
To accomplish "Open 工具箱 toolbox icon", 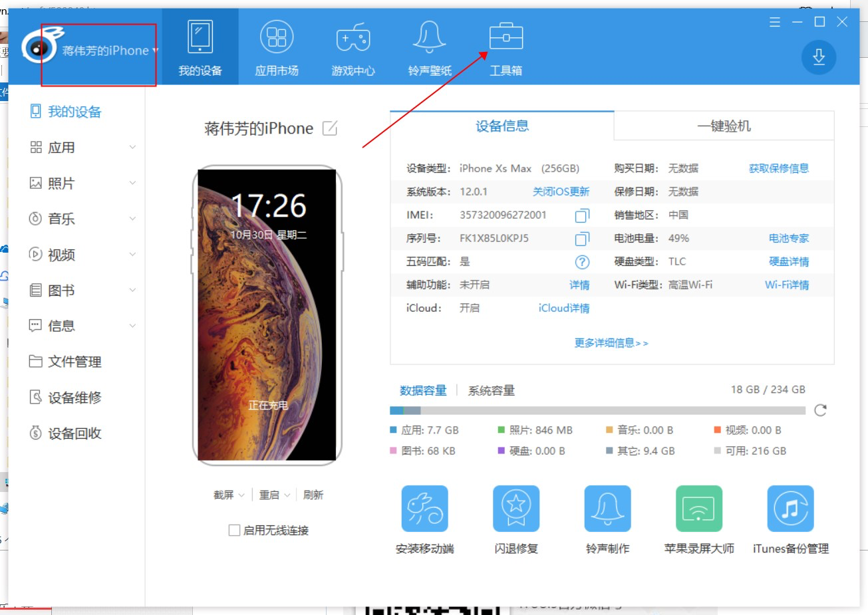I will 506,37.
